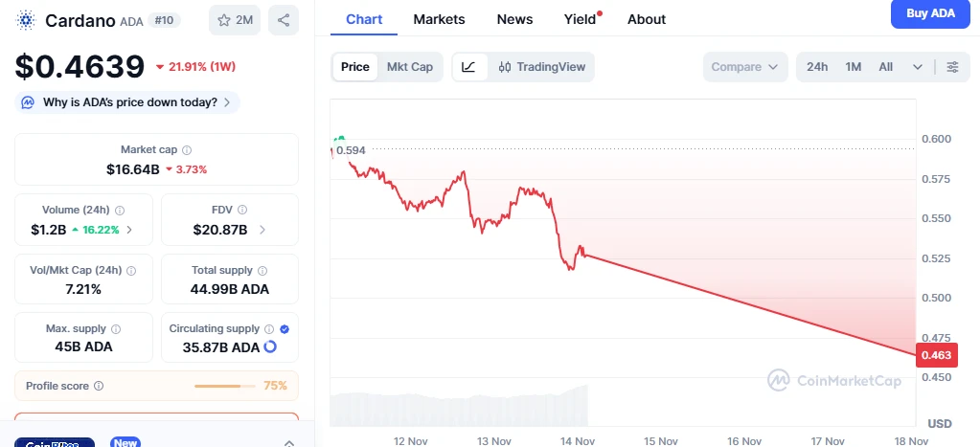
Task: Open the Markets tab
Action: pos(439,19)
